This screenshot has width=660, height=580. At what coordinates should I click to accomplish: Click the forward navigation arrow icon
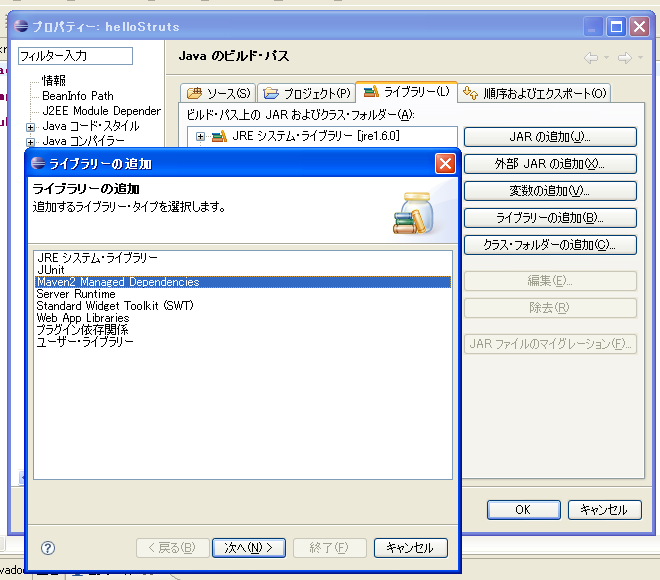(x=624, y=57)
